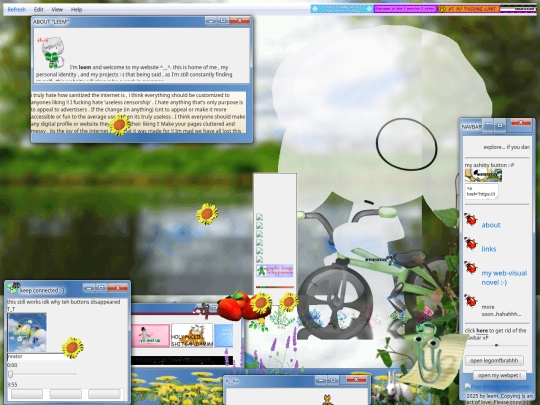
Task: Click the black-and-white blinkie at top right
Action: pyautogui.click(x=518, y=9)
